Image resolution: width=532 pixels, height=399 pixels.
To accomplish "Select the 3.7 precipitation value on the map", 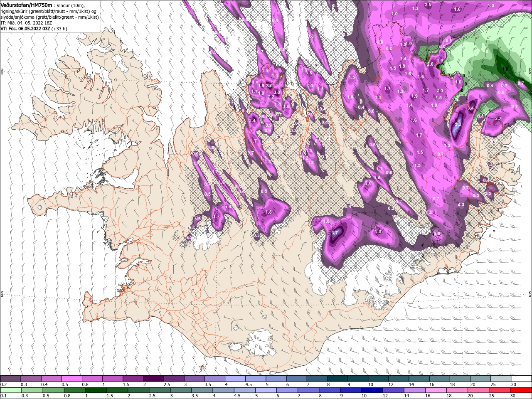I will point(335,233).
